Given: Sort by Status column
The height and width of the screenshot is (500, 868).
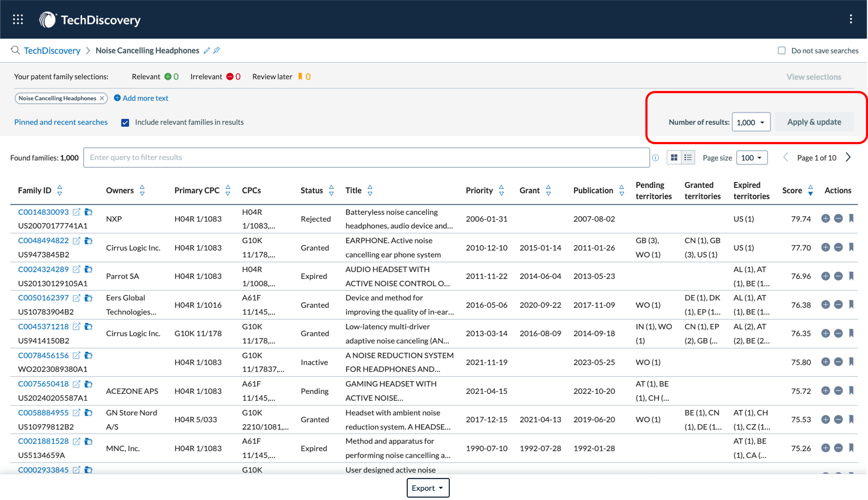Looking at the screenshot, I should point(331,190).
